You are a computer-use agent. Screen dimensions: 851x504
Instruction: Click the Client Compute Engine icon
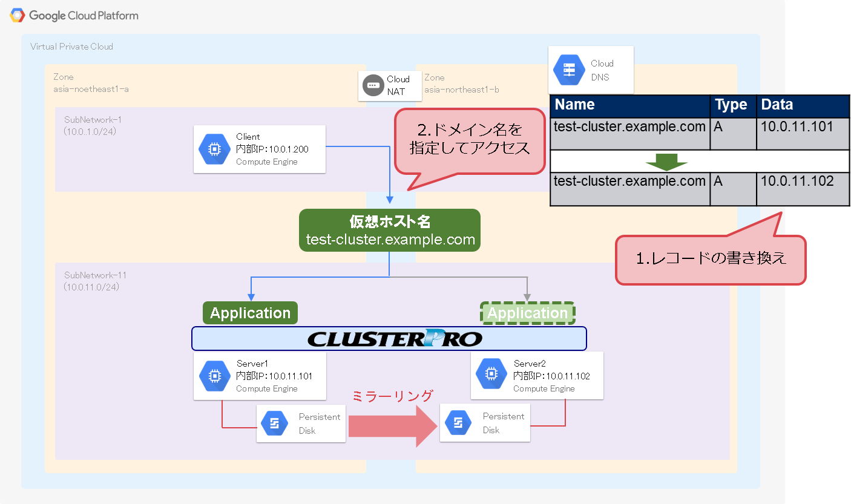[x=214, y=149]
